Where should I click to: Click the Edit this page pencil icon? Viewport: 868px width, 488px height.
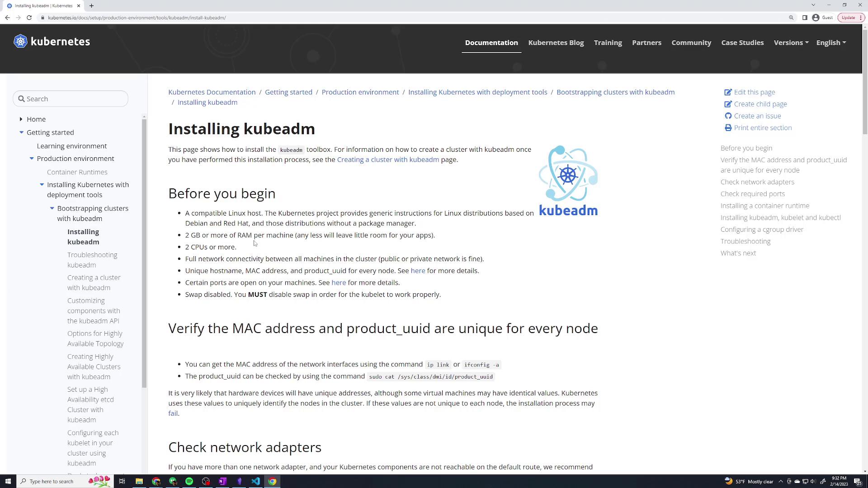pos(728,92)
